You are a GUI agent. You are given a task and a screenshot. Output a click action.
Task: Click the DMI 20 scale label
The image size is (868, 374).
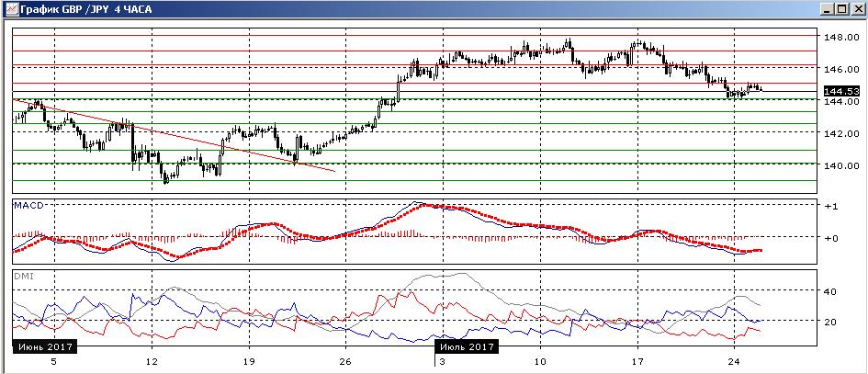(x=831, y=322)
